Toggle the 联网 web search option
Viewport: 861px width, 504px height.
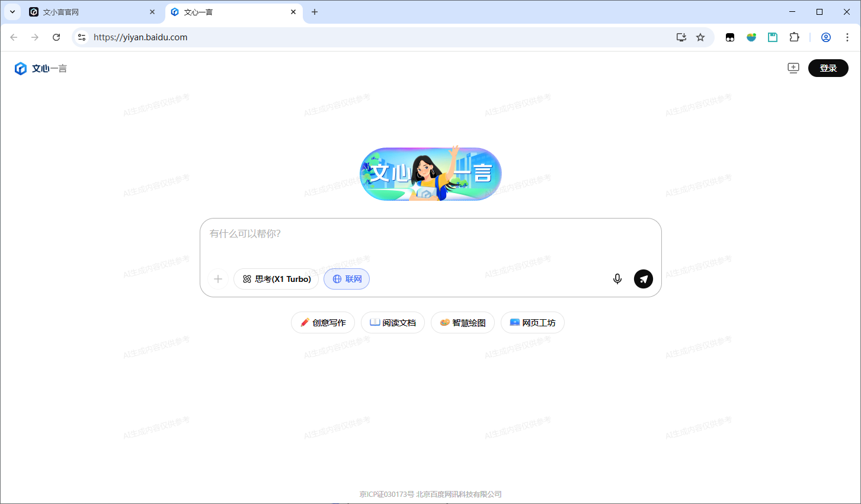(x=347, y=279)
